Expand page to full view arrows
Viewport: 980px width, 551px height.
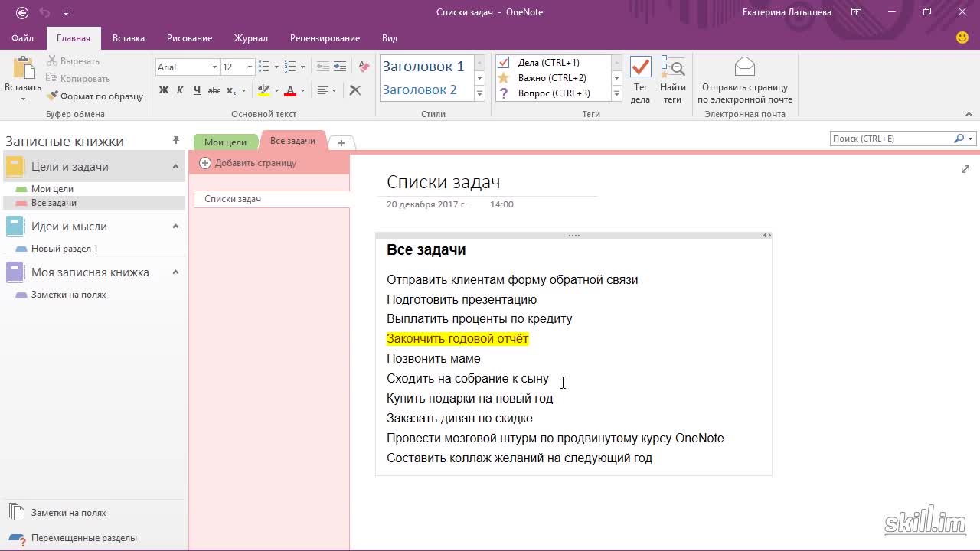pyautogui.click(x=965, y=169)
